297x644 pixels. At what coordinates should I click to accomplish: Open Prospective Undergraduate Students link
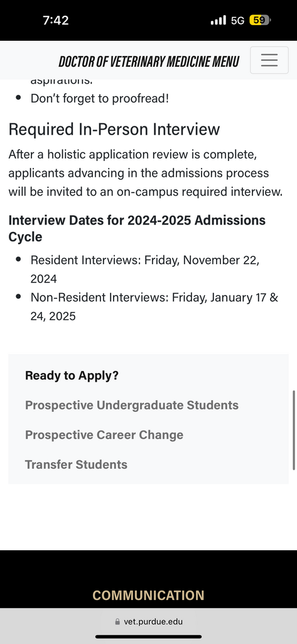tap(132, 405)
